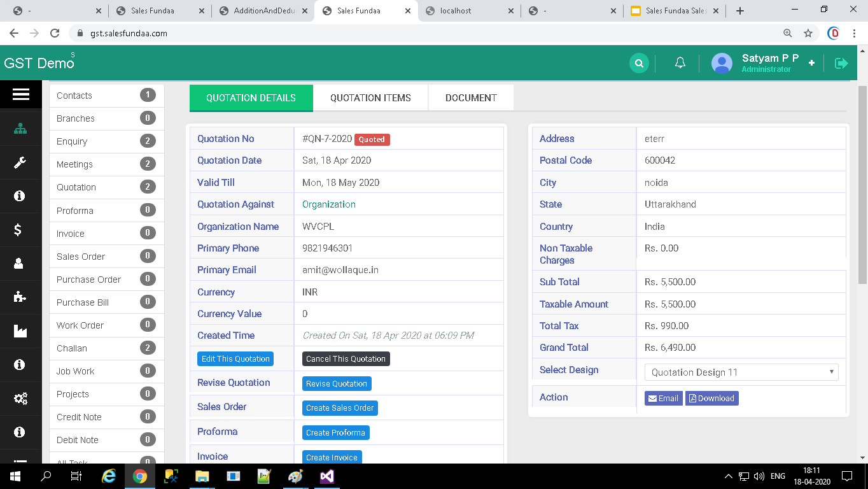Switch to the Quotation Items tab
The width and height of the screenshot is (868, 489).
click(370, 98)
